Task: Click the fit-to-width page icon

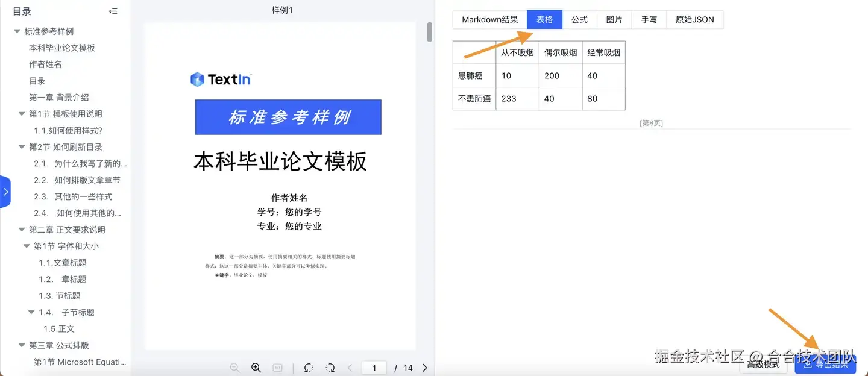Action: tap(278, 368)
